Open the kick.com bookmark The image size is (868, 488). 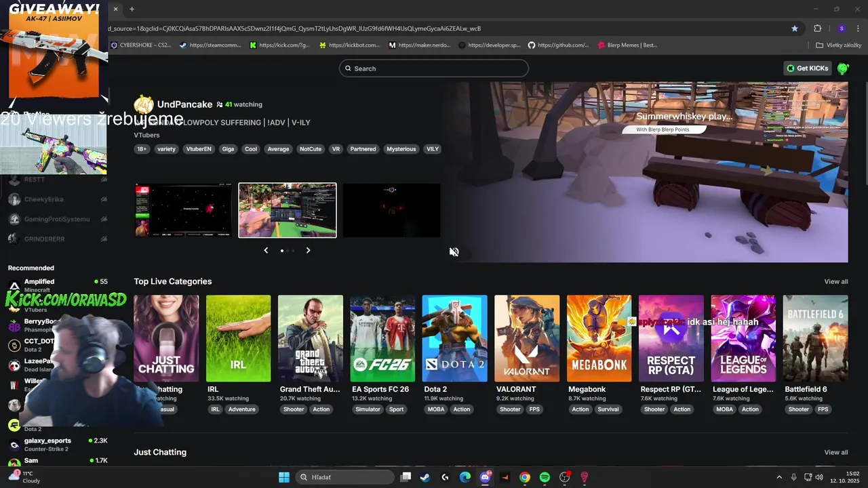click(279, 45)
